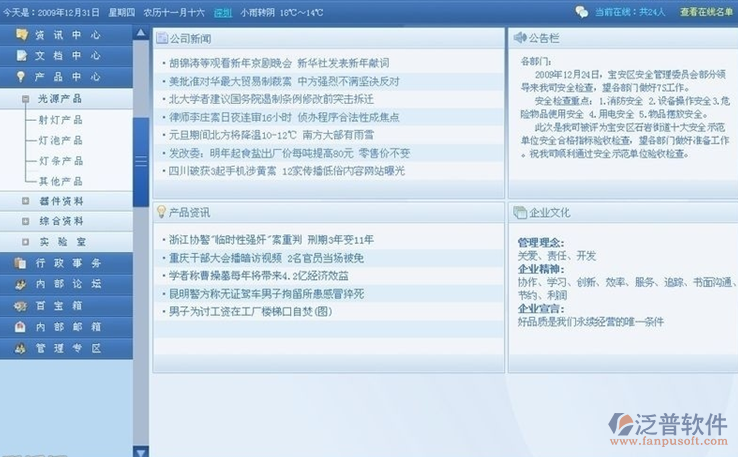This screenshot has width=738, height=457.
Task: Click the 产品中心 lightbulb icon
Action: (x=22, y=77)
